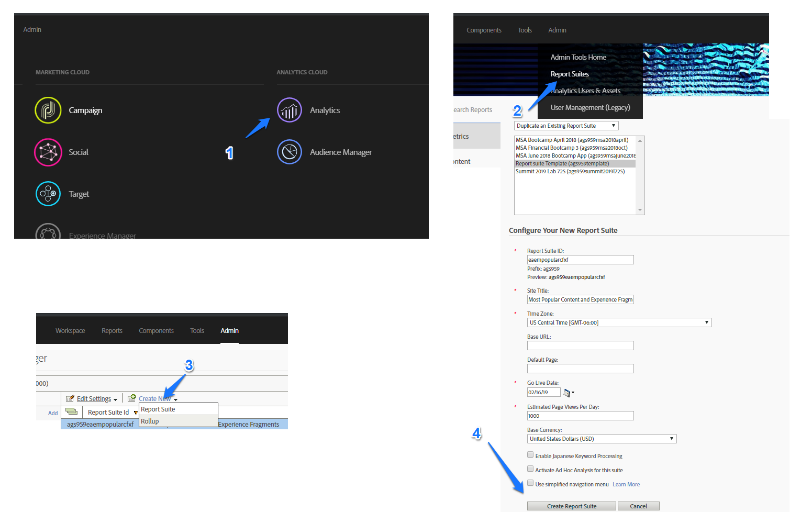This screenshot has height=512, width=812.
Task: Select the Audience Manager icon
Action: (x=290, y=152)
